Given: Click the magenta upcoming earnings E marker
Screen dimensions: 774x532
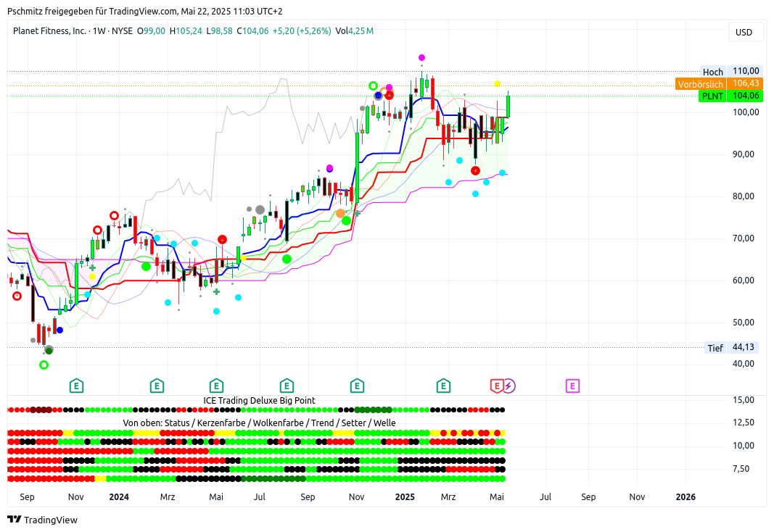Looking at the screenshot, I should tap(572, 386).
